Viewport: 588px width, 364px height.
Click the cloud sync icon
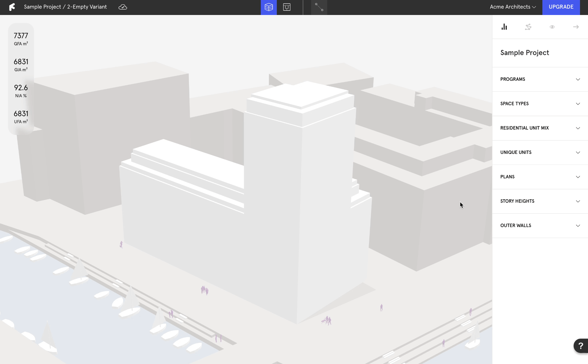click(x=123, y=7)
